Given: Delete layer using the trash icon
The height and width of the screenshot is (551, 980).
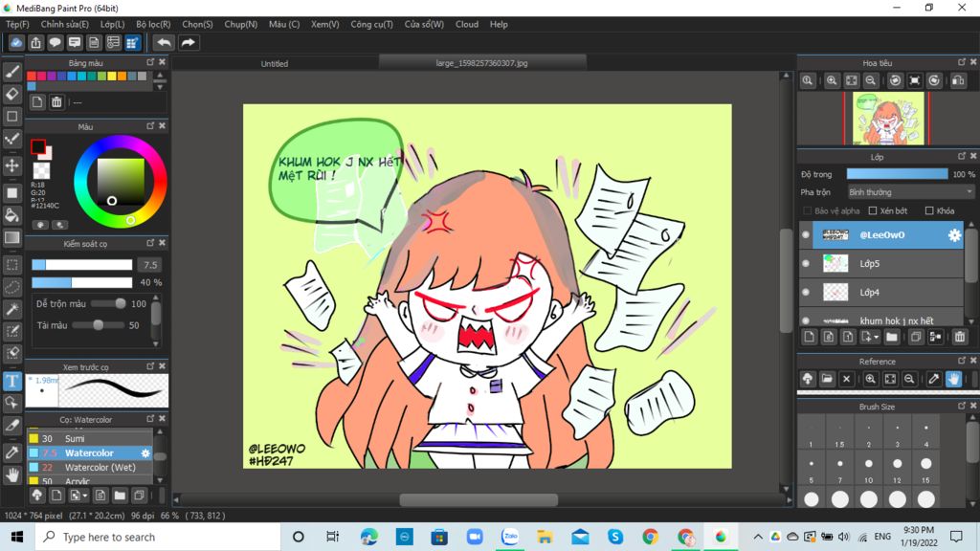Looking at the screenshot, I should tap(960, 337).
